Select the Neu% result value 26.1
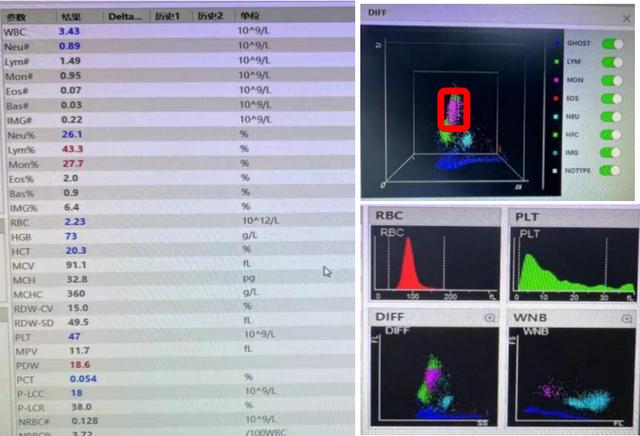Screen dimensions: 640x436 point(72,135)
